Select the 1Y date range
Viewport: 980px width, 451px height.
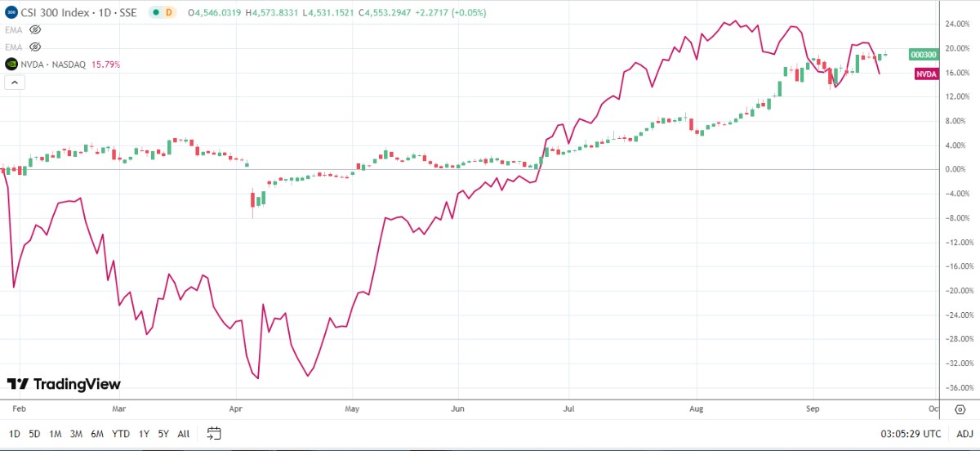(x=144, y=434)
